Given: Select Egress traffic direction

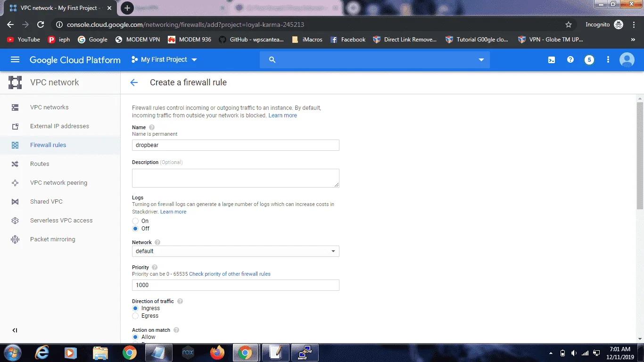Looking at the screenshot, I should pos(135,316).
